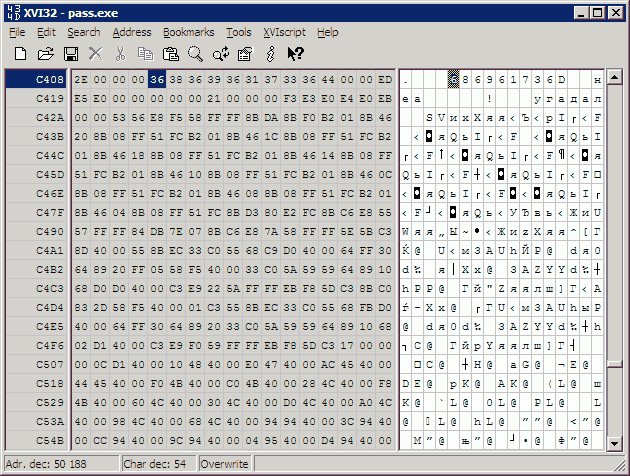Click the Search again icon
Viewport: 630px width, 476px height.
pyautogui.click(x=220, y=53)
